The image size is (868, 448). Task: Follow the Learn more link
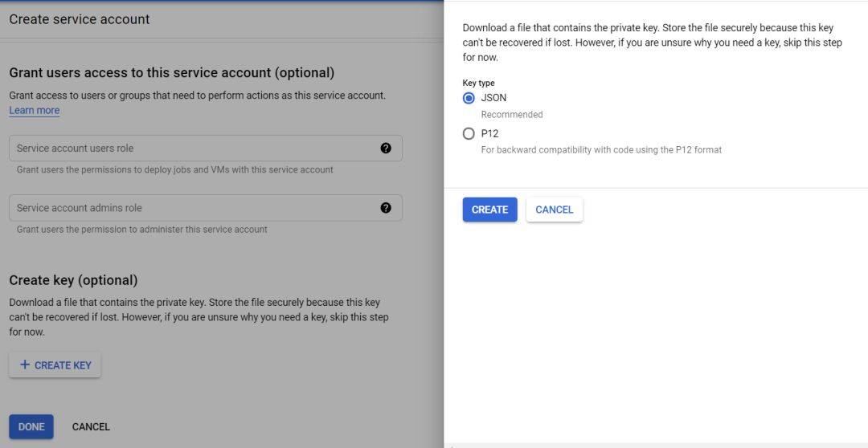click(x=35, y=111)
